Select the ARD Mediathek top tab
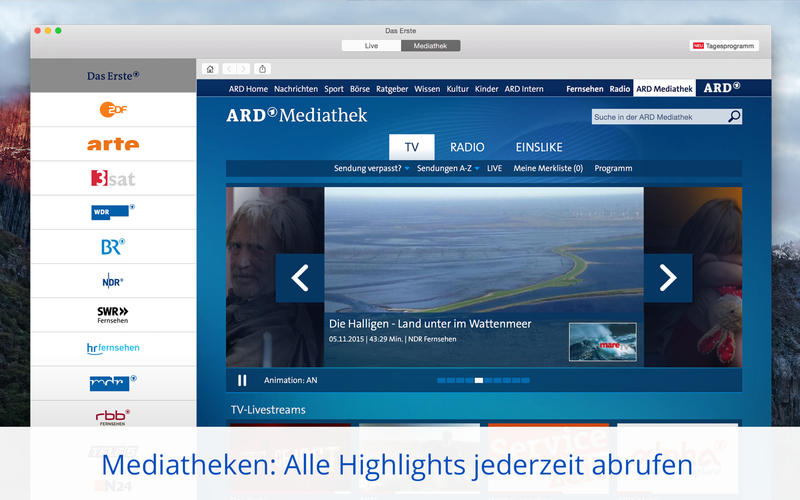The width and height of the screenshot is (800, 500). pyautogui.click(x=664, y=88)
